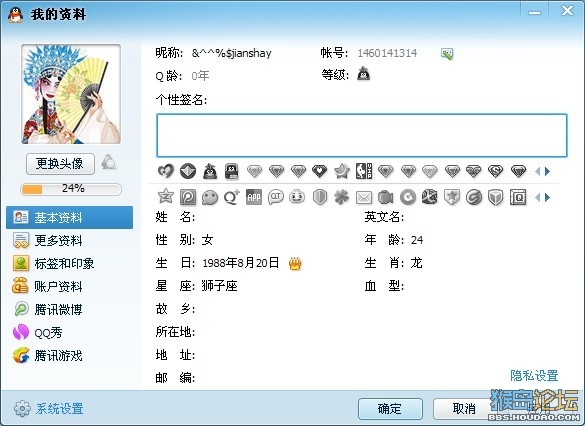
Task: Click the star and moon badge icon
Action: pos(341,171)
